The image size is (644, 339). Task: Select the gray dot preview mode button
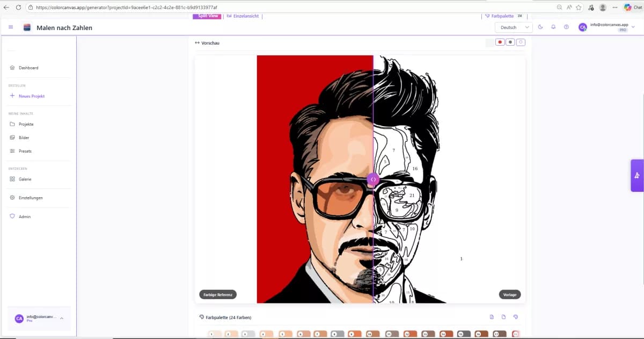click(510, 42)
